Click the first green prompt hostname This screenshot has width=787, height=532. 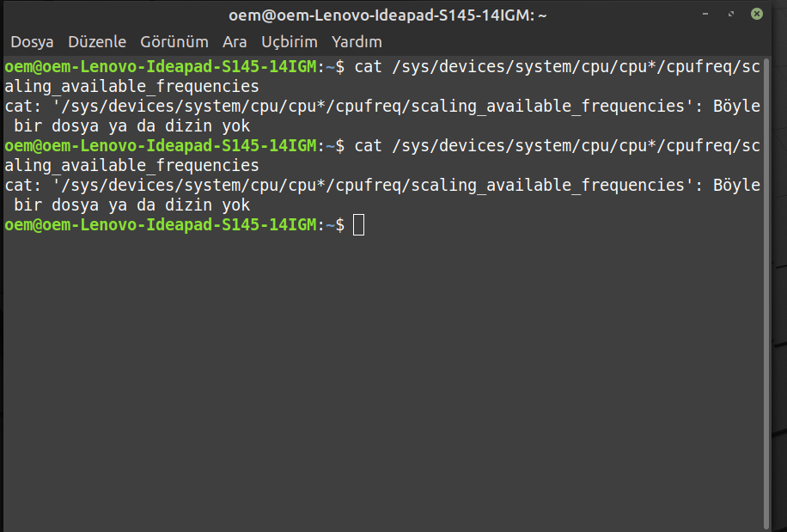click(x=160, y=66)
